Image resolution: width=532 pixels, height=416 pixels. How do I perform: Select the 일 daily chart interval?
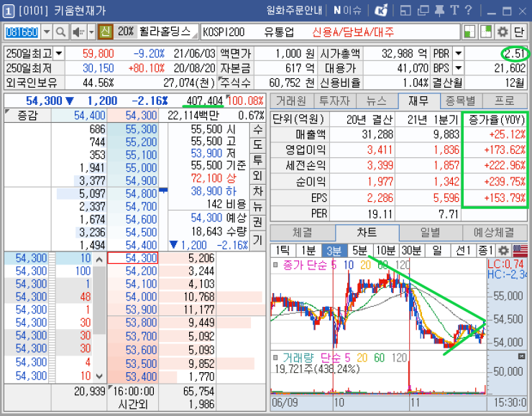(437, 251)
